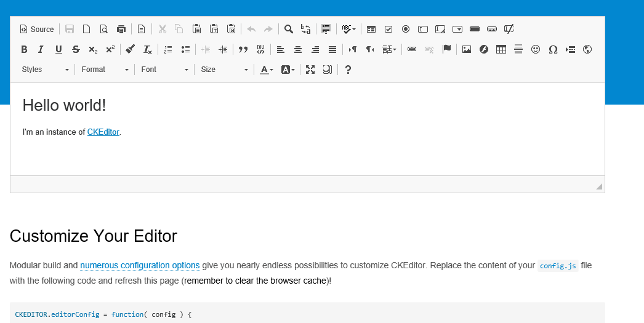Insert a Horizontal Line
Screen dimensions: 644x323
(518, 50)
